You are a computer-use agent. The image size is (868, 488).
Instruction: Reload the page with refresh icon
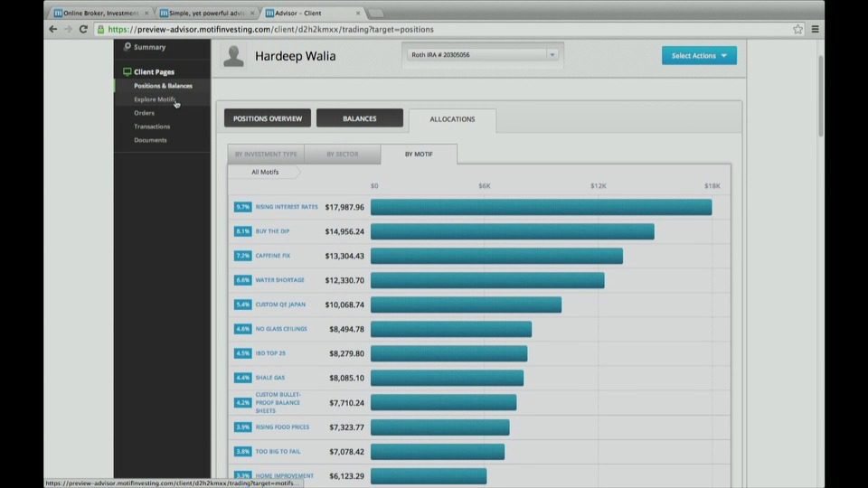coord(83,29)
